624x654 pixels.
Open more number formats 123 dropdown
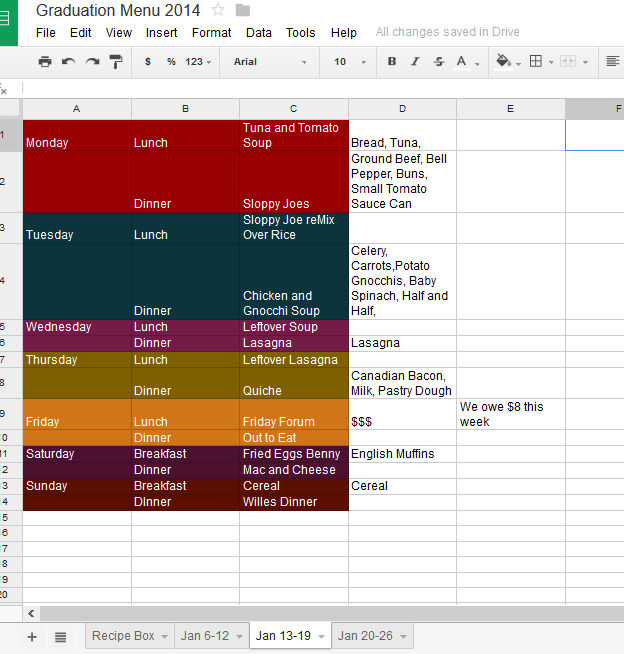click(x=198, y=62)
